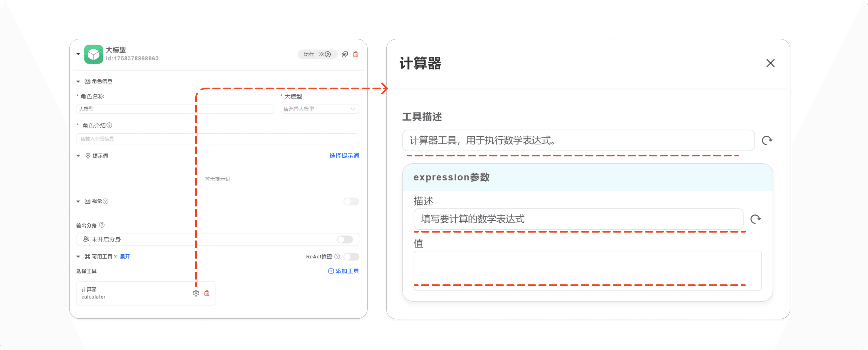Open the 请选择大模型 dropdown

(319, 109)
